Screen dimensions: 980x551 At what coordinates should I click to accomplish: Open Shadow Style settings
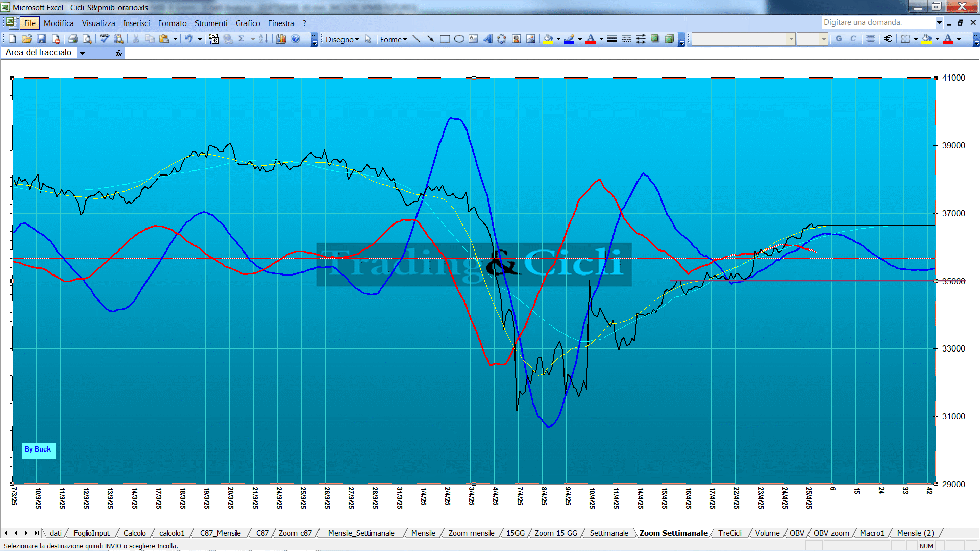655,39
